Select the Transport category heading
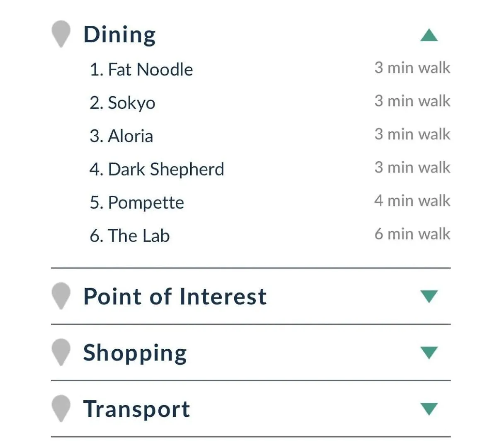Image resolution: width=502 pixels, height=448 pixels. tap(136, 409)
